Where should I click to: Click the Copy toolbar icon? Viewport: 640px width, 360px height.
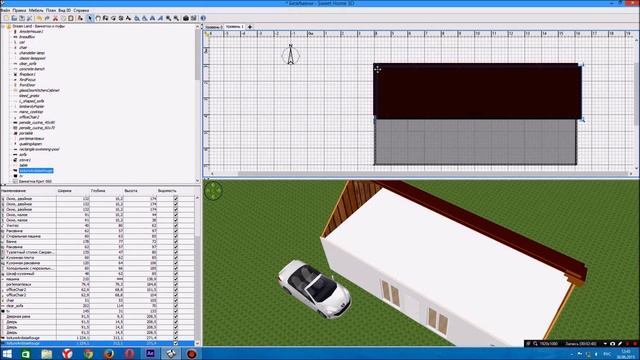click(63, 18)
